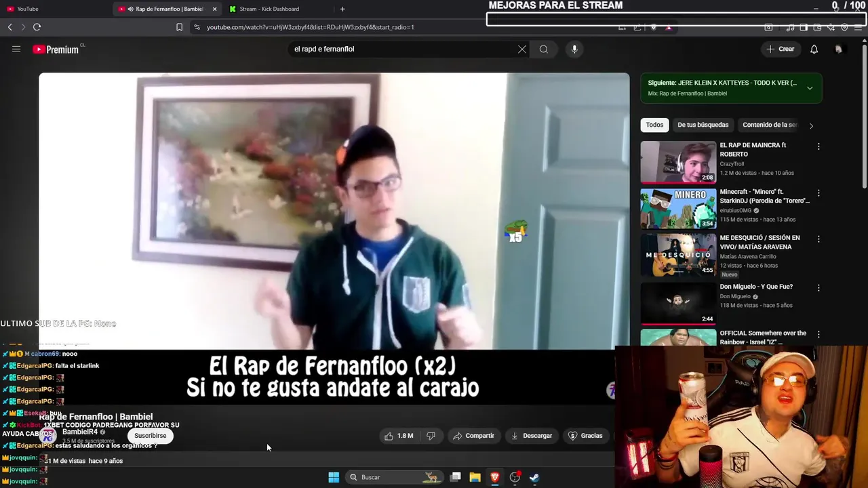This screenshot has width=868, height=488.
Task: Open the Brave main hamburger menu
Action: (x=859, y=27)
